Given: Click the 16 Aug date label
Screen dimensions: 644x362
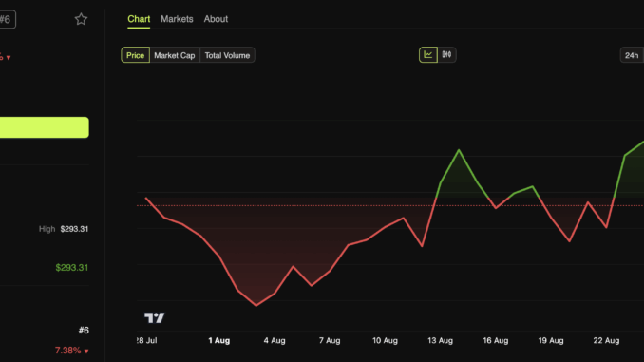Looking at the screenshot, I should 495,341.
